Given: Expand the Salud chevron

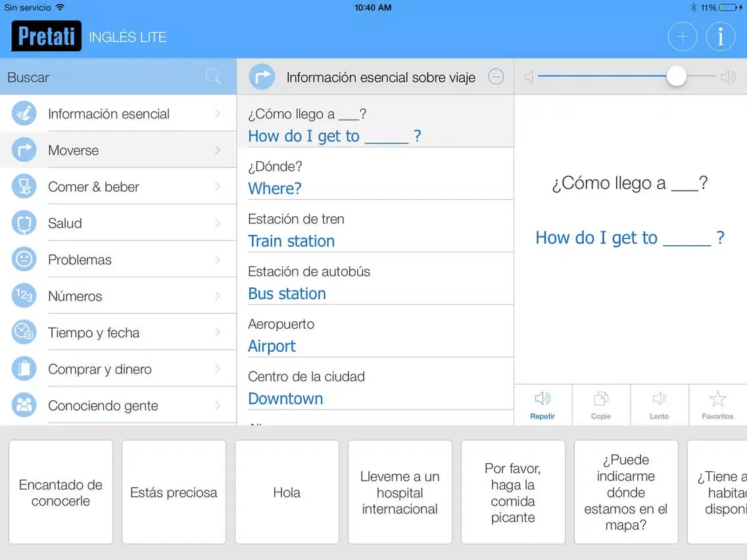Looking at the screenshot, I should (x=218, y=223).
